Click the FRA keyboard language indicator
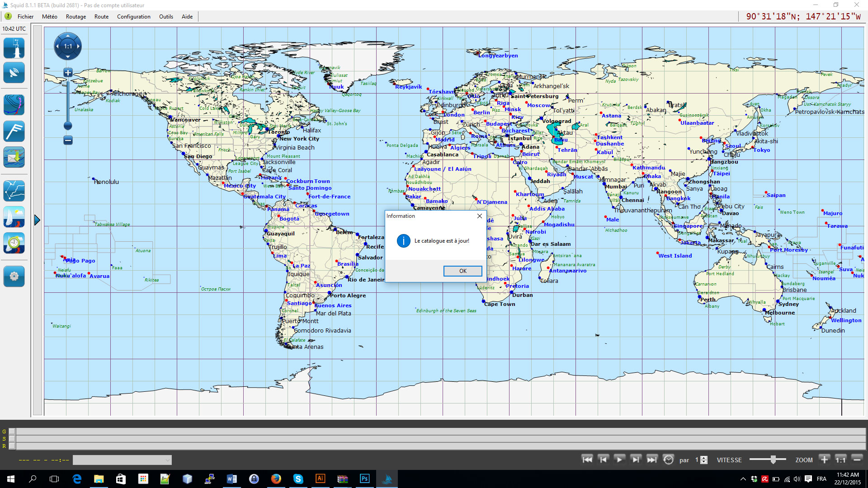The image size is (868, 488). coord(821,479)
